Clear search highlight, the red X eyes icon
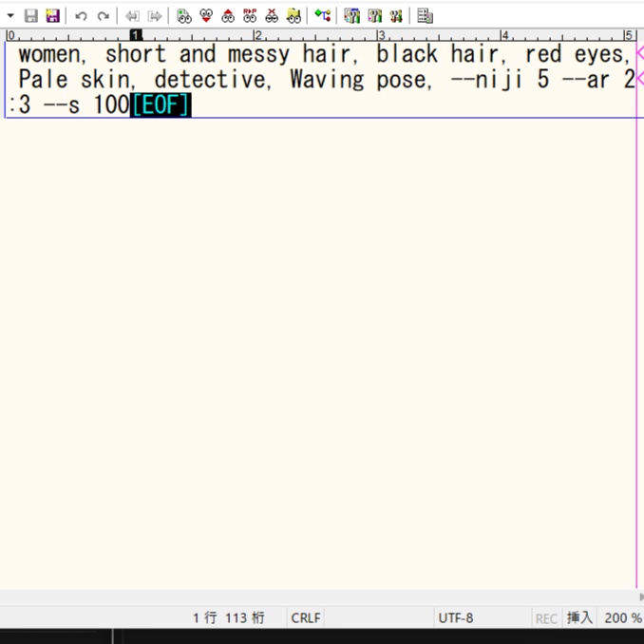 coord(272,16)
